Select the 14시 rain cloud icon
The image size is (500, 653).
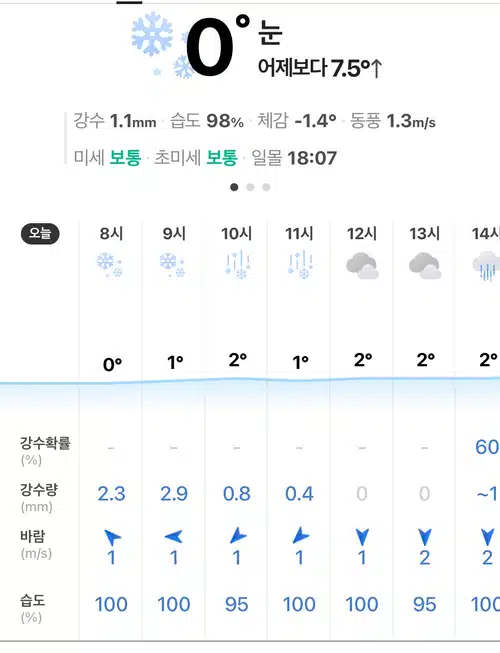point(486,266)
